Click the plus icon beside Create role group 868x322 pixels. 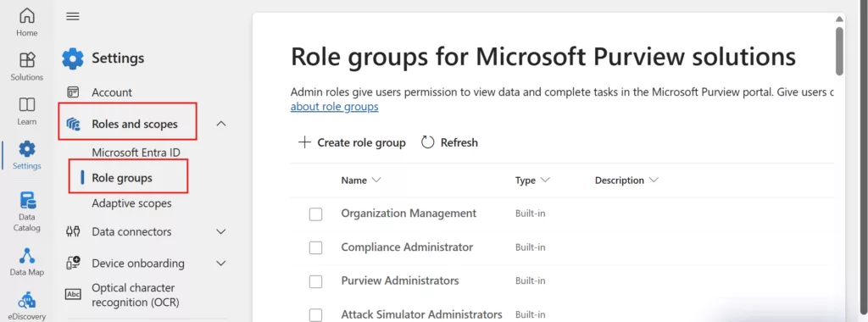(304, 142)
